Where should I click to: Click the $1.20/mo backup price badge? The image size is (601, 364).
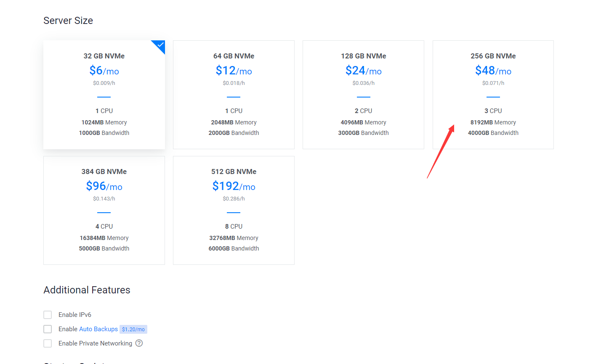(133, 330)
